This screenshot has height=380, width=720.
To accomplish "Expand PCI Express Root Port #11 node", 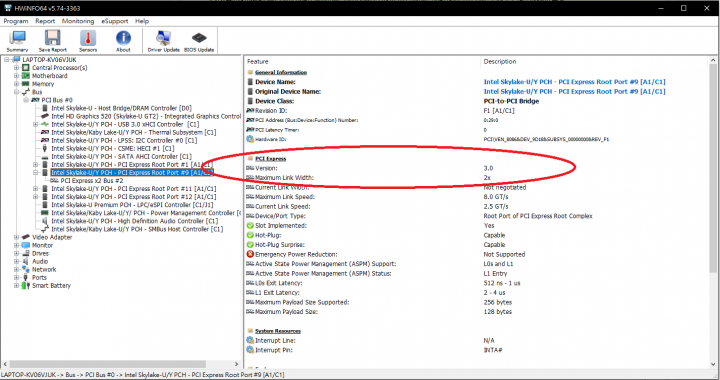I will pos(35,189).
